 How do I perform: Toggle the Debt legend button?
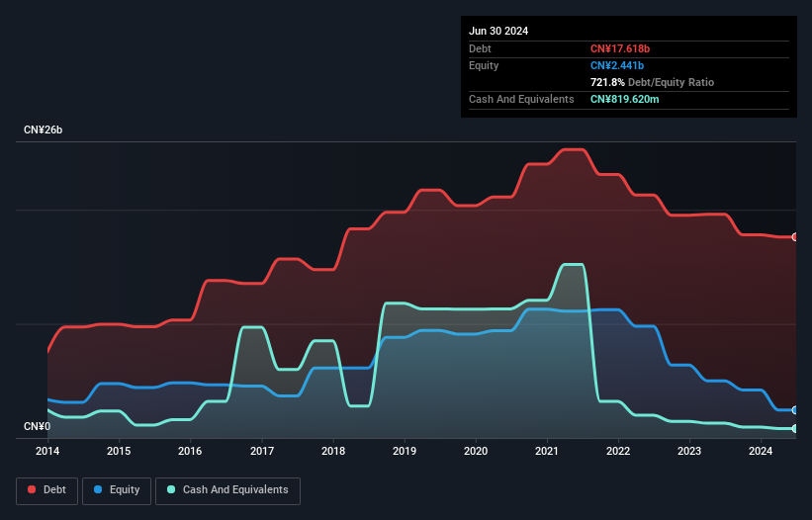point(47,490)
